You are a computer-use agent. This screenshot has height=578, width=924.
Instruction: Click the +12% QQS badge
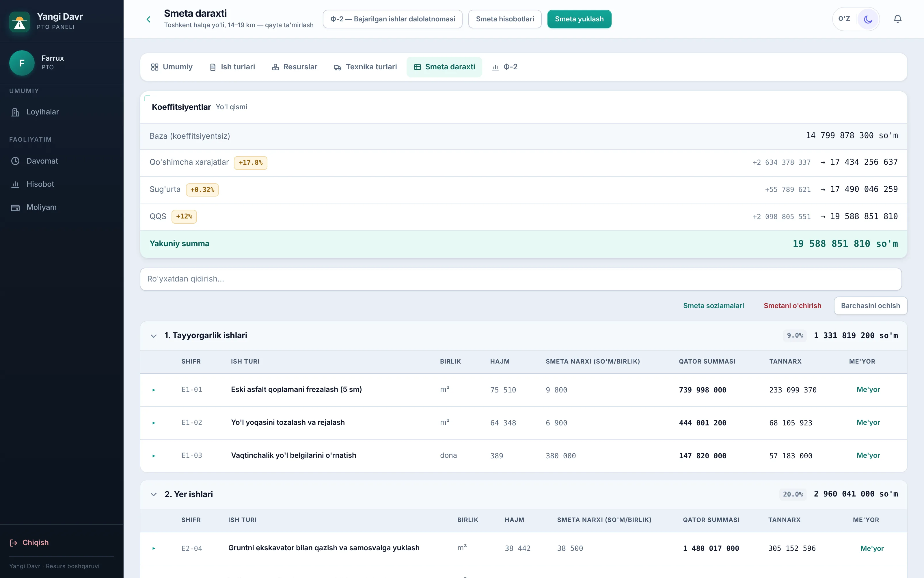[184, 217]
